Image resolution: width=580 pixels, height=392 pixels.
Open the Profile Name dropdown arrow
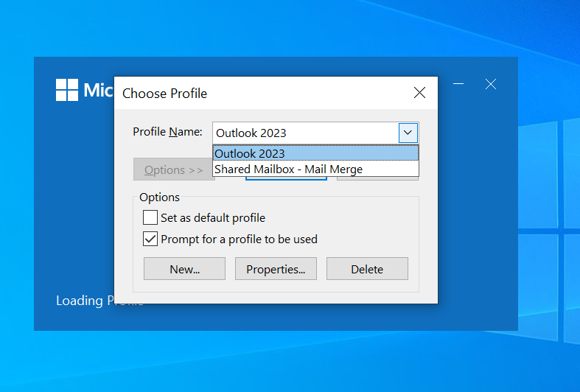click(x=408, y=133)
